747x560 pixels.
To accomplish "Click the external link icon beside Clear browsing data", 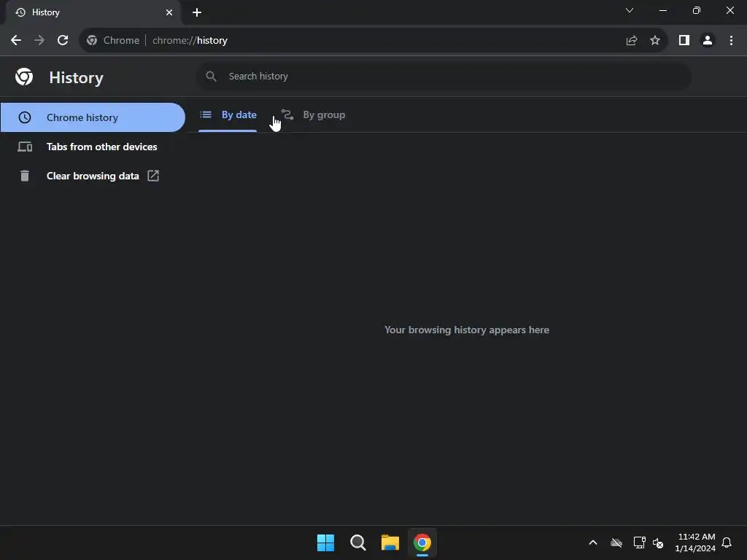I will (153, 176).
